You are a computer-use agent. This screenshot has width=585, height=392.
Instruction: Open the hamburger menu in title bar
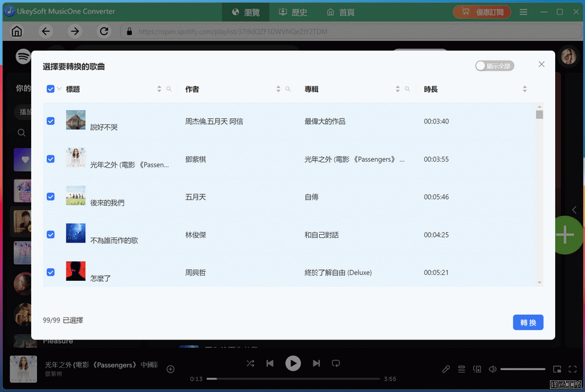coord(523,12)
